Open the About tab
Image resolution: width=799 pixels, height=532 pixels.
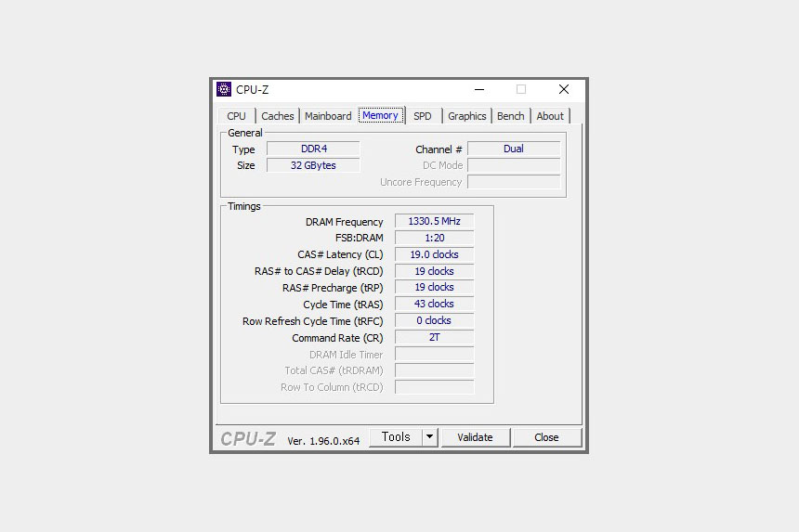click(550, 116)
